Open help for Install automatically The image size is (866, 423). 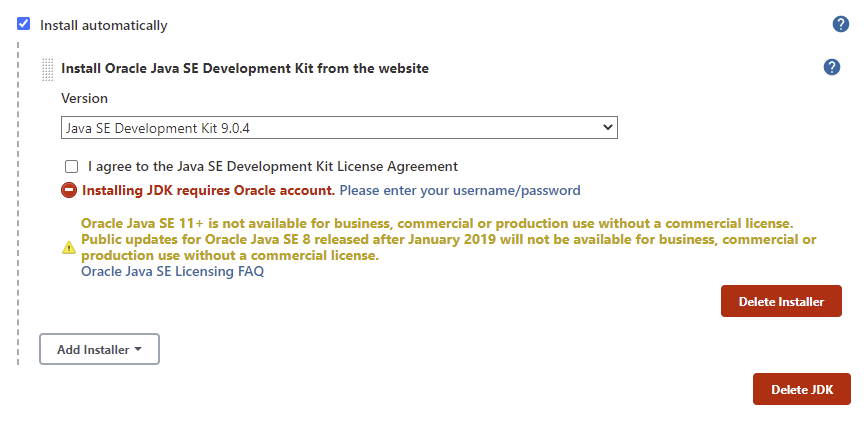[841, 24]
